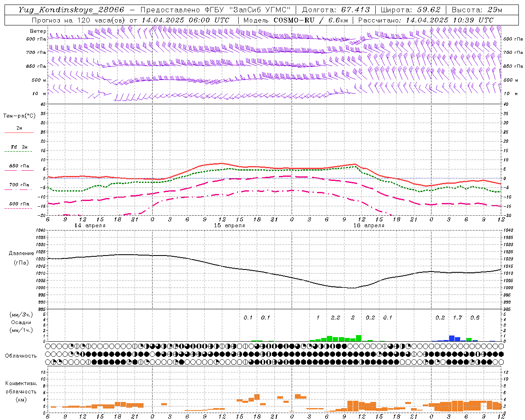Click the red solid legend line under 2м

[19, 132]
